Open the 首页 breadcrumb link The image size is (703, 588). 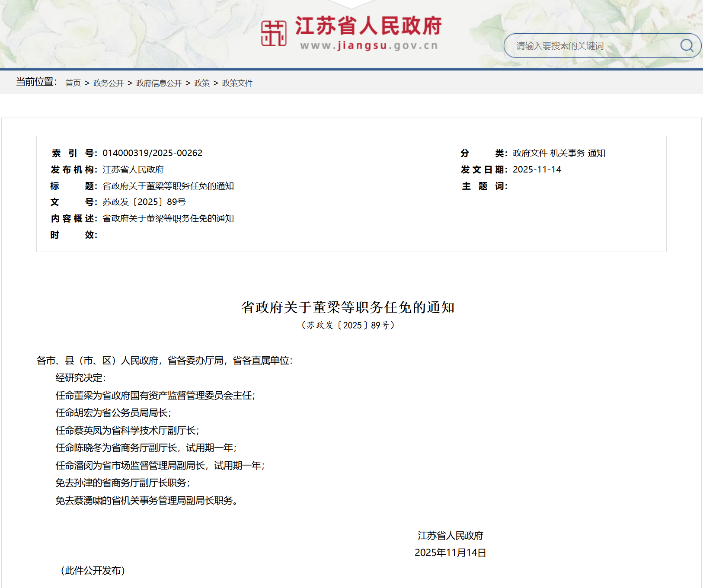pos(73,83)
